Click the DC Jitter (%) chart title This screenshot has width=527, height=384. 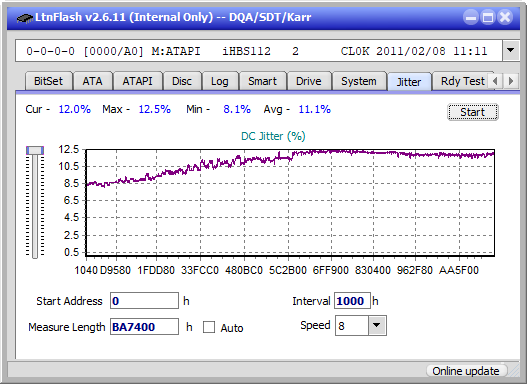point(273,136)
